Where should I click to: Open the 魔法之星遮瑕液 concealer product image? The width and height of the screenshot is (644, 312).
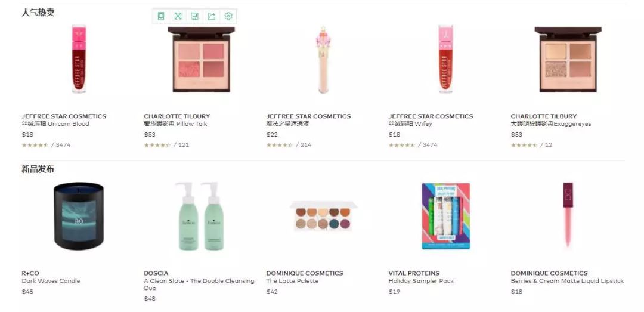click(323, 60)
